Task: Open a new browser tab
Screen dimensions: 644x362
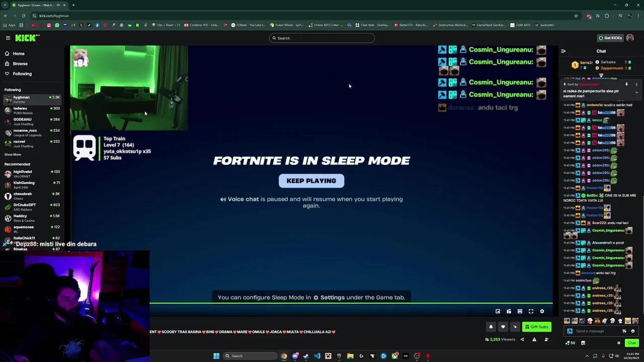Action: click(x=73, y=5)
